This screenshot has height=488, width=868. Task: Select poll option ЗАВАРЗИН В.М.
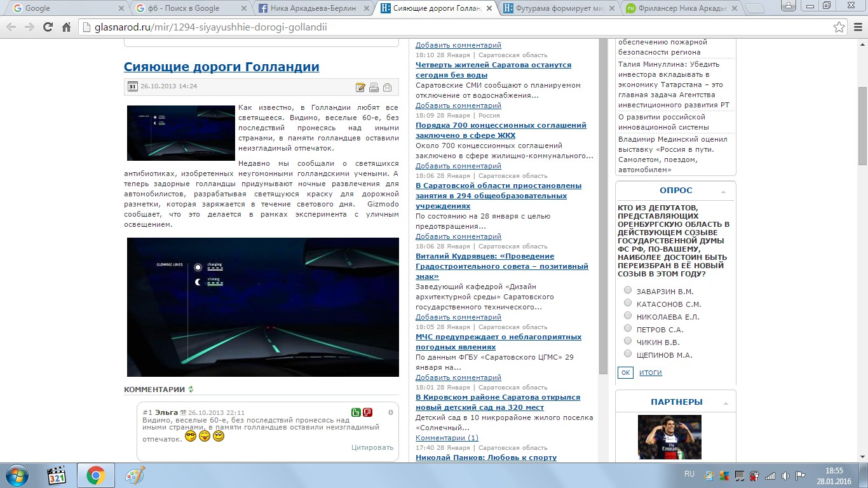628,290
